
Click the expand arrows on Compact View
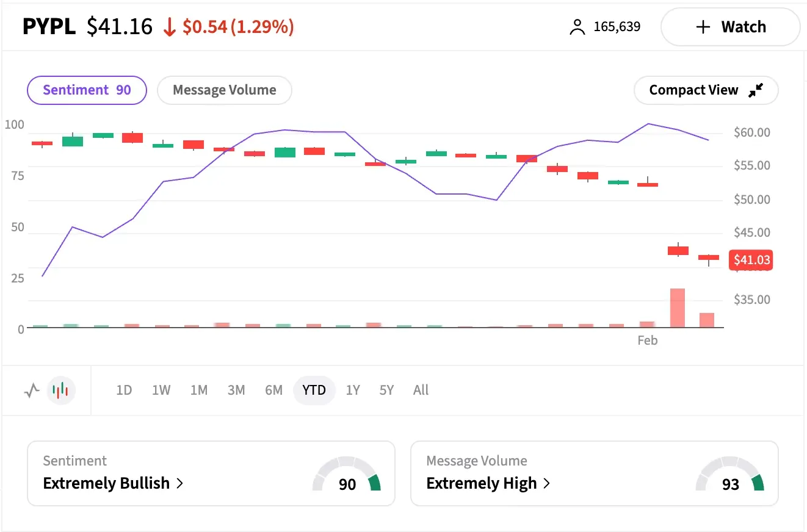(756, 90)
